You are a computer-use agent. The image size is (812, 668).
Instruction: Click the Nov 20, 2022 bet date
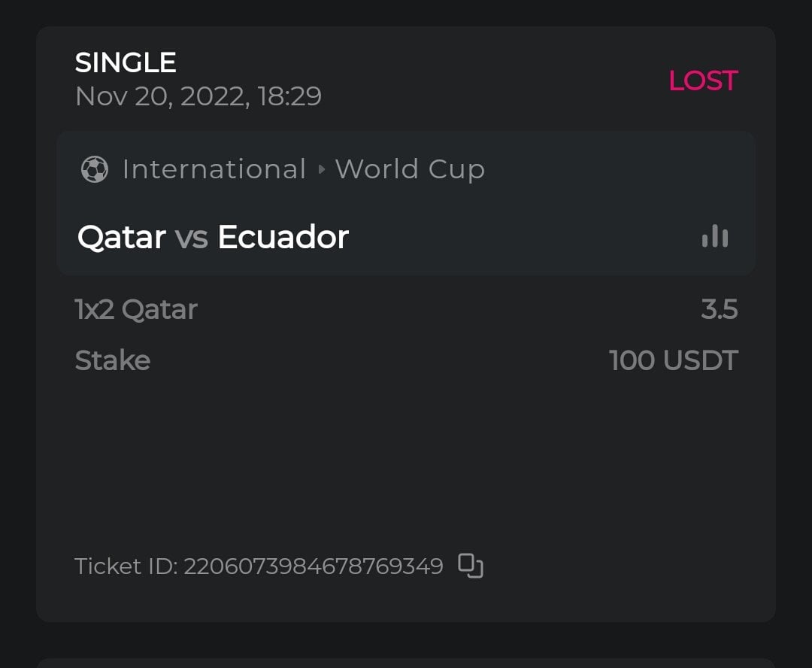[198, 96]
